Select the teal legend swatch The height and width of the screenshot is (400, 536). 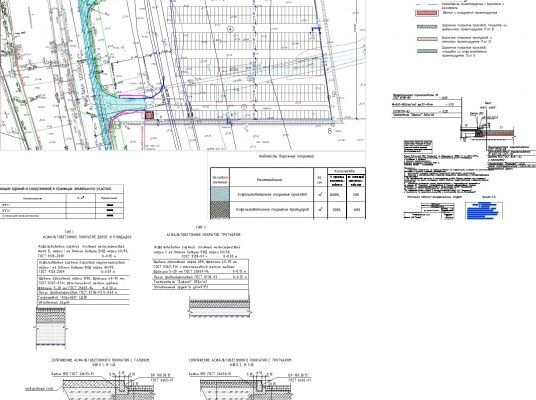pos(427,51)
